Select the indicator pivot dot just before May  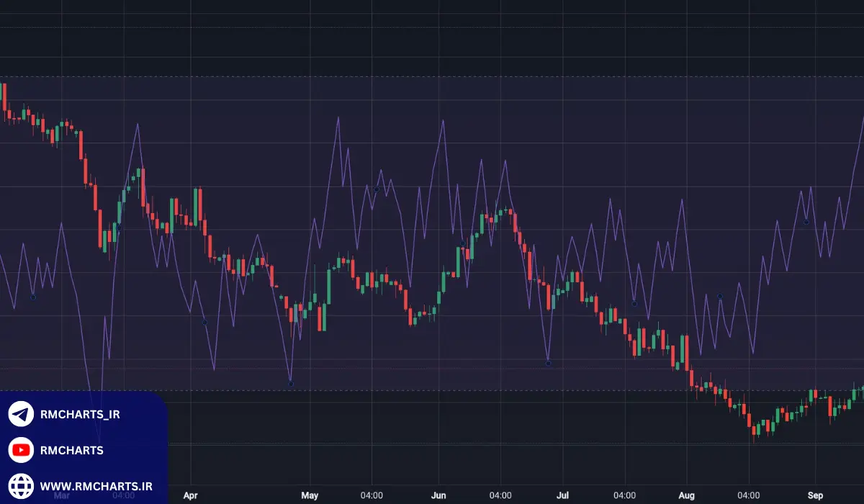290,384
